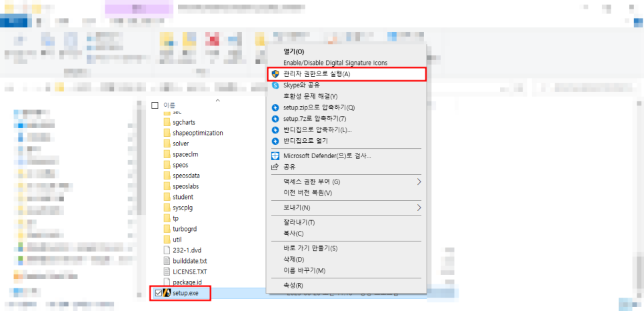The height and width of the screenshot is (311, 644).
Task: Click the speos folder icon
Action: click(167, 165)
